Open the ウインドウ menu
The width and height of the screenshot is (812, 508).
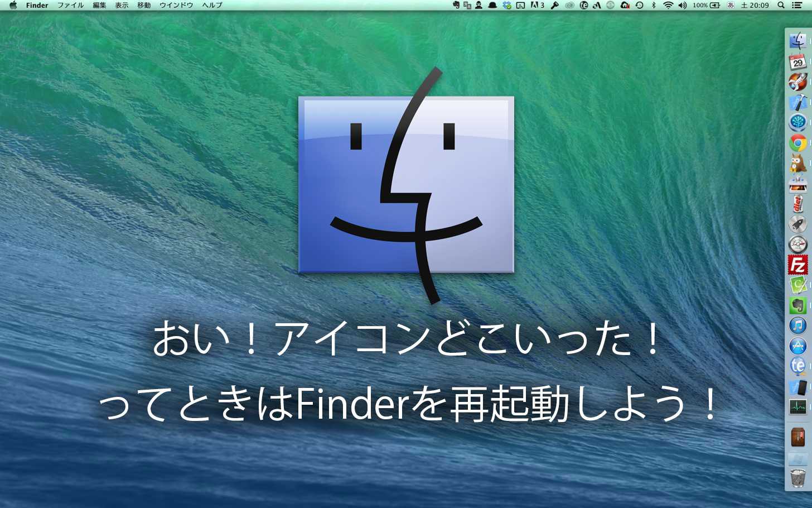[176, 5]
